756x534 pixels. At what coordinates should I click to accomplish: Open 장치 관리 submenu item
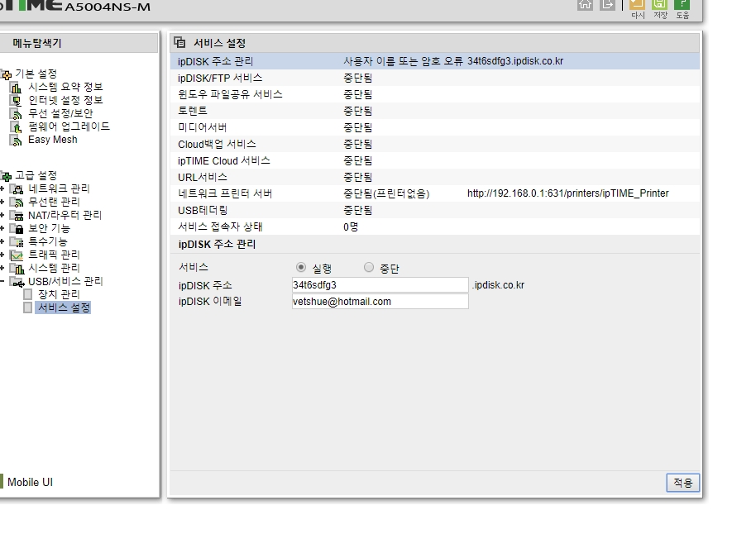tap(59, 294)
